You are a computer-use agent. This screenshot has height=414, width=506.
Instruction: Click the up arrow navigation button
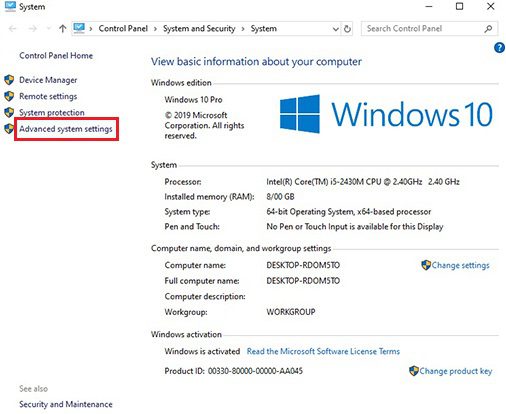coord(63,29)
